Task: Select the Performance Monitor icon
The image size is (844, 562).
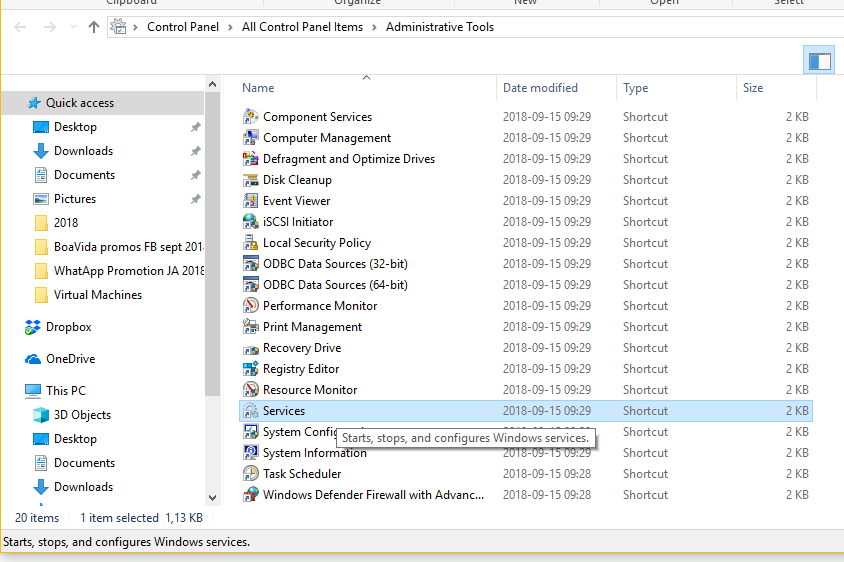Action: 250,306
